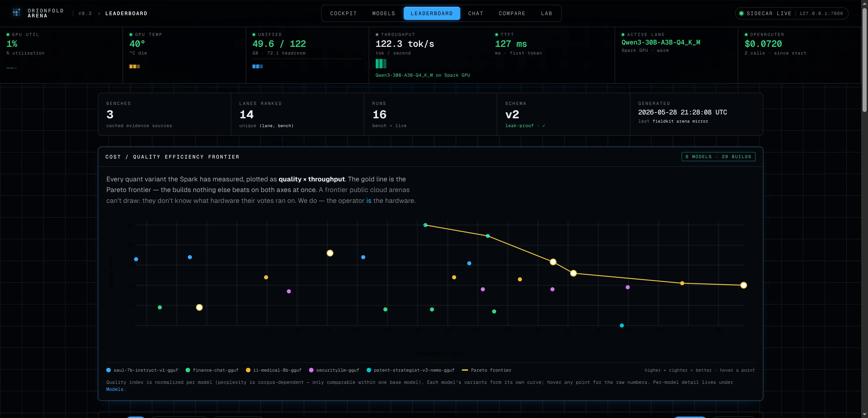Click the teal patent-strategist-v3-nemo-gguf legend dot
Screen dimensions: 868x418
(x=369, y=370)
